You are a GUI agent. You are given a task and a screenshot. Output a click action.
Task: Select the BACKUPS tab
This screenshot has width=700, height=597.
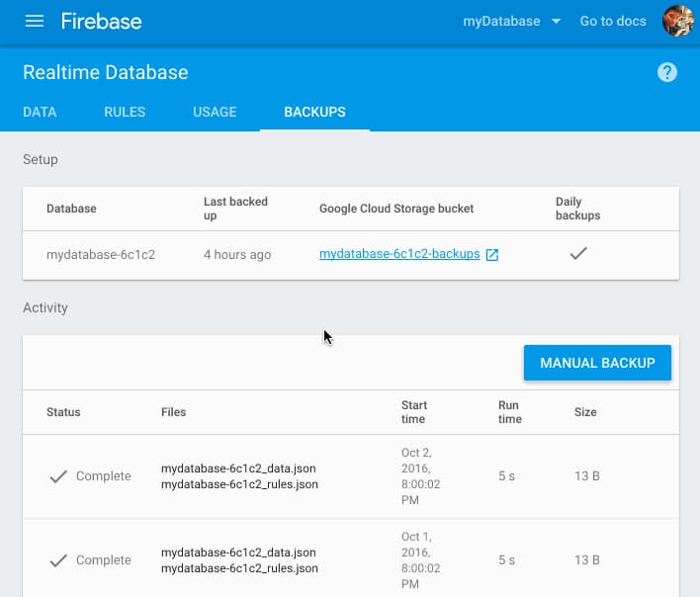(314, 112)
